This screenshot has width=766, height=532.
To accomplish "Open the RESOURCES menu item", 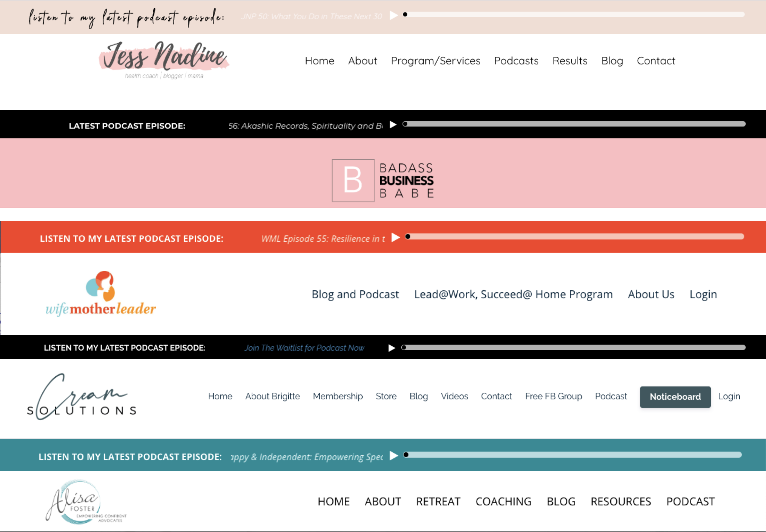I will 621,502.
